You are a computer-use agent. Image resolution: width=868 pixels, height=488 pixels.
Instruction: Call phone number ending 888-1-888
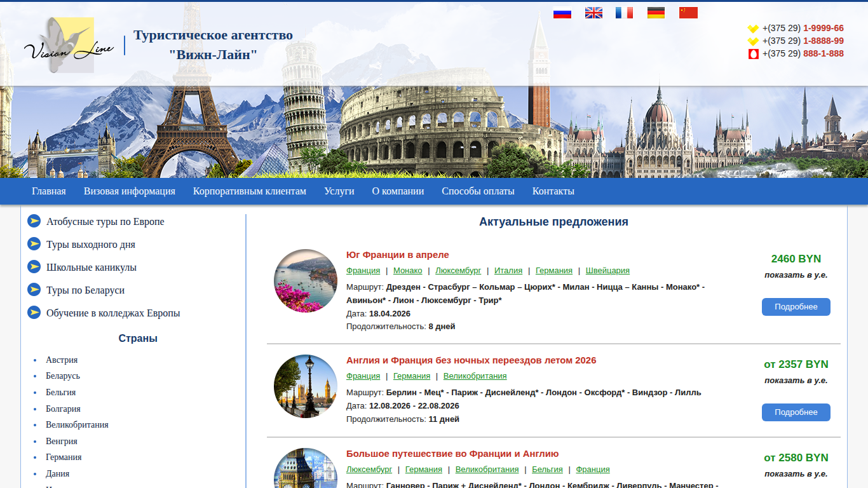point(803,54)
